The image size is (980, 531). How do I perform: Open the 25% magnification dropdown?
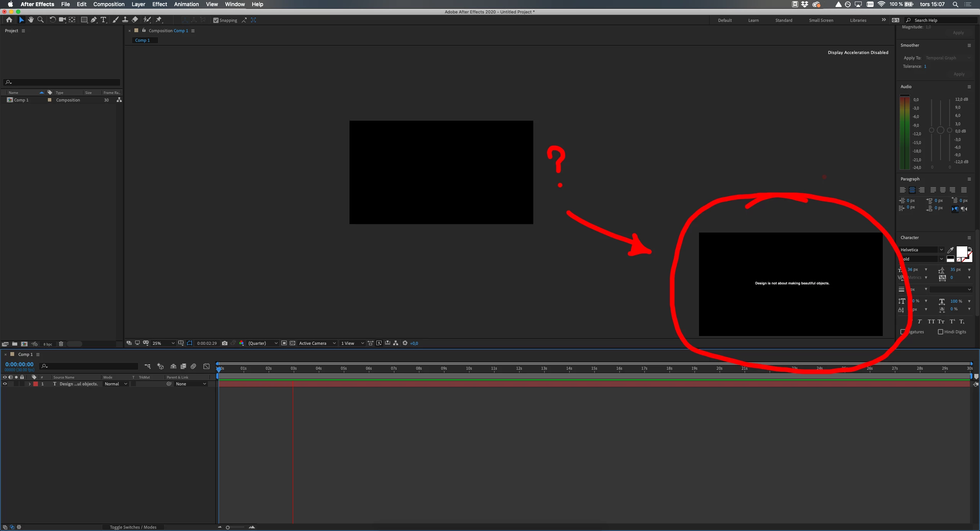[x=163, y=343]
